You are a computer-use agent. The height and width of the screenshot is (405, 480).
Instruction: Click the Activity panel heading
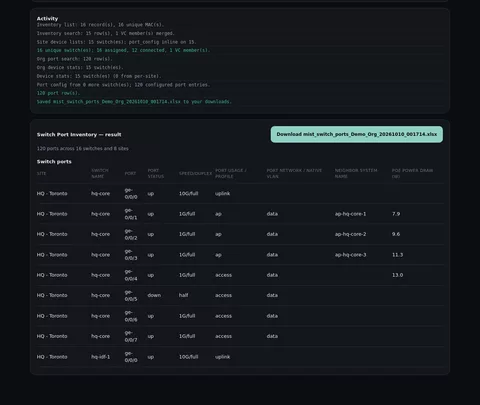[47, 18]
